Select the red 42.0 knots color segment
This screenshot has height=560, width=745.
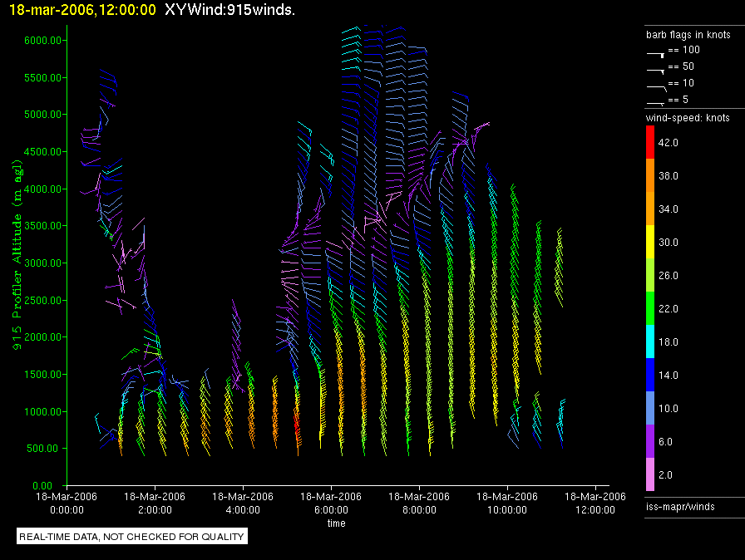point(650,143)
